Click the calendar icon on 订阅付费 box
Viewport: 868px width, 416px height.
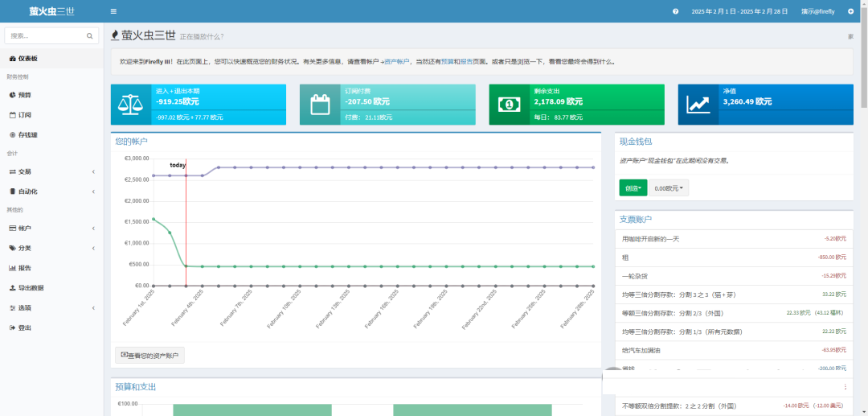(x=320, y=105)
